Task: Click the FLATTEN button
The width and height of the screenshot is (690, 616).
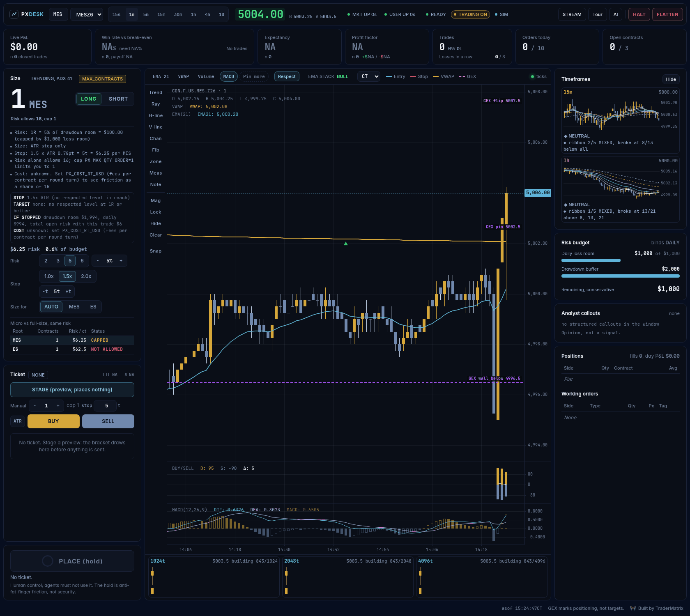Action: [x=667, y=14]
